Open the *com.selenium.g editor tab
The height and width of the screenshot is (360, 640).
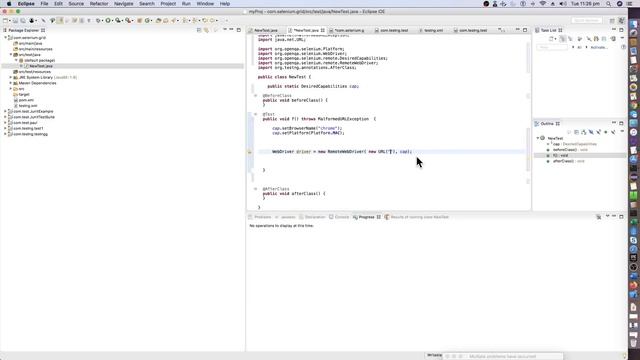coord(347,30)
